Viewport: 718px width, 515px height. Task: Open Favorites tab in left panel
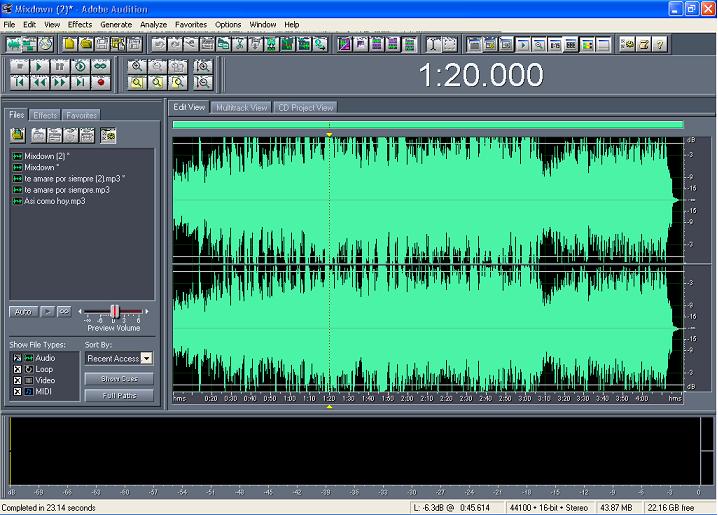coord(81,115)
